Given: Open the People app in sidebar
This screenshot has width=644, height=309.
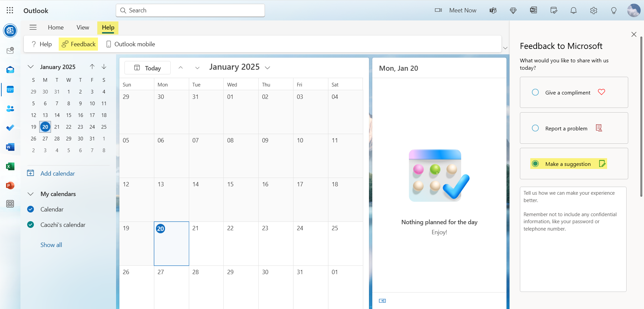Looking at the screenshot, I should point(10,109).
